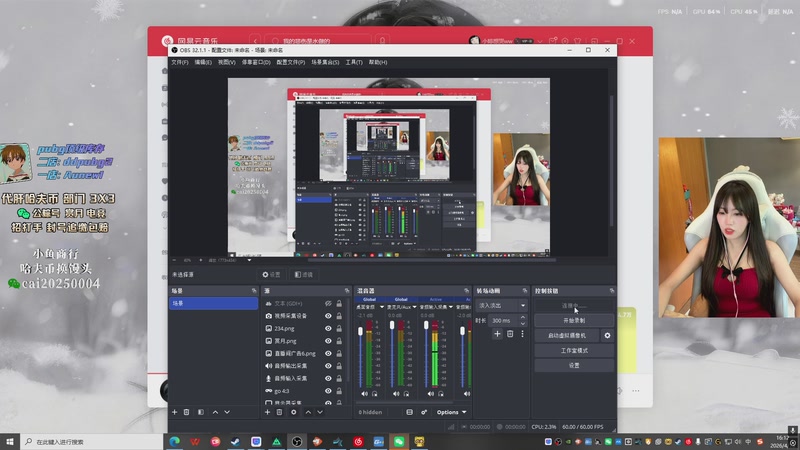Add a new source with plus icon
The width and height of the screenshot is (800, 450).
[267, 412]
